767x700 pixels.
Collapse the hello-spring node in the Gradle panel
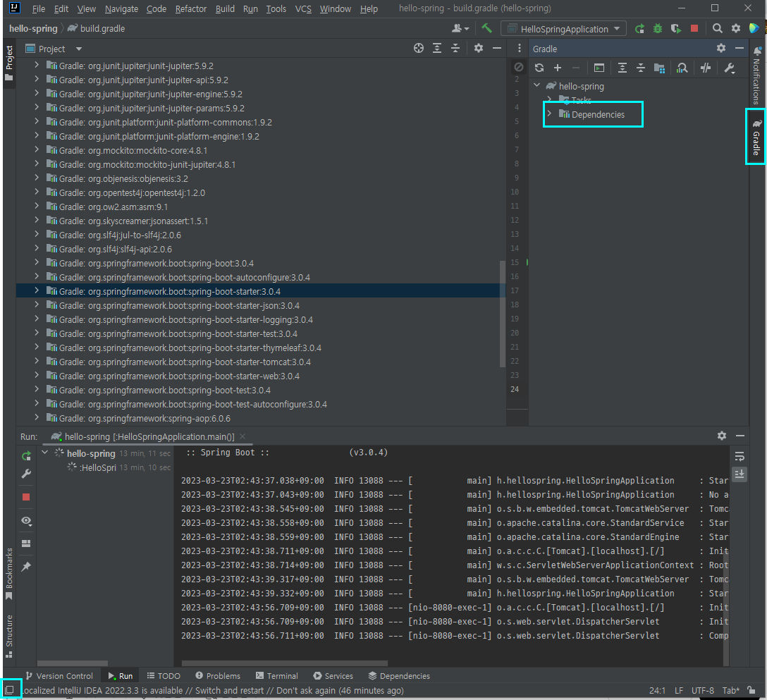(536, 85)
